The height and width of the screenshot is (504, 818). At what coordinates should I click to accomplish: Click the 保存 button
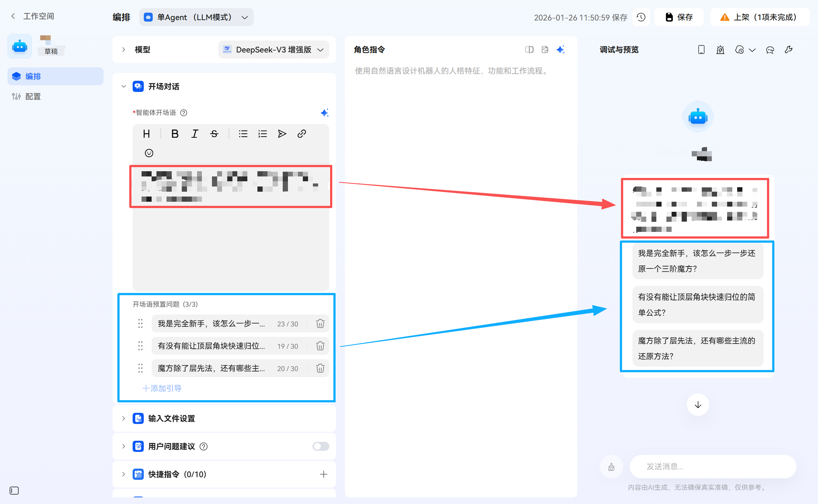pyautogui.click(x=679, y=17)
